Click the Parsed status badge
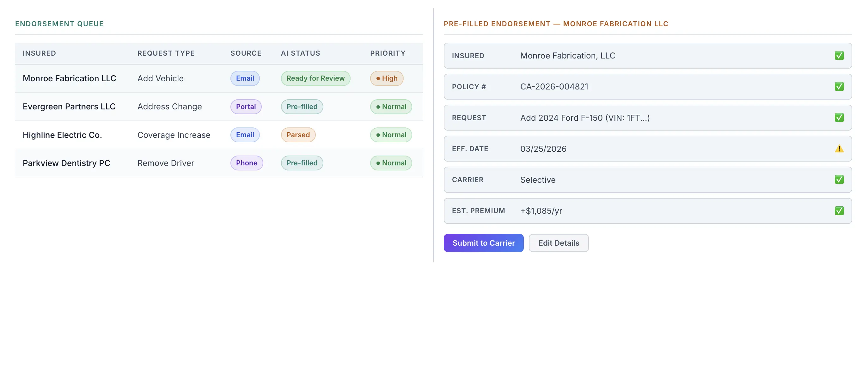 (x=298, y=135)
